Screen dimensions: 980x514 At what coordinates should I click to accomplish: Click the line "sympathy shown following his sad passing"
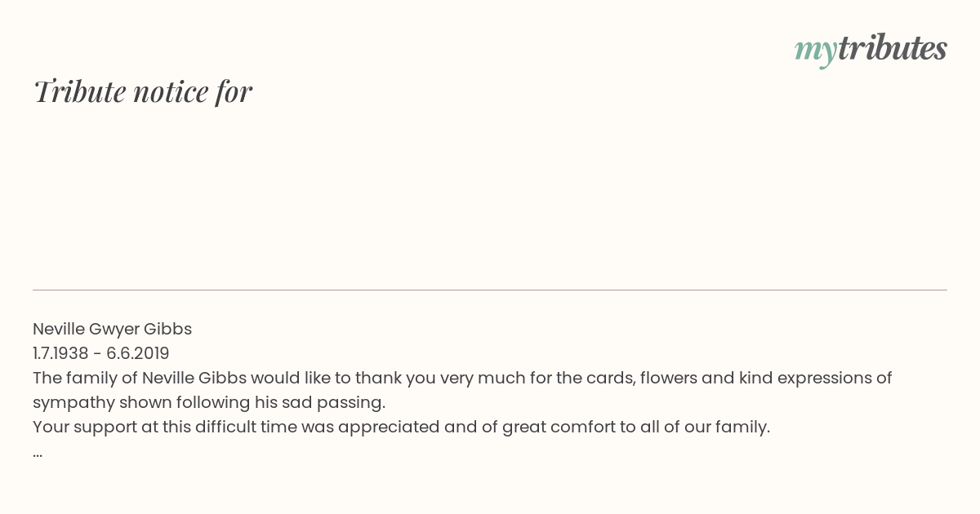coord(209,402)
